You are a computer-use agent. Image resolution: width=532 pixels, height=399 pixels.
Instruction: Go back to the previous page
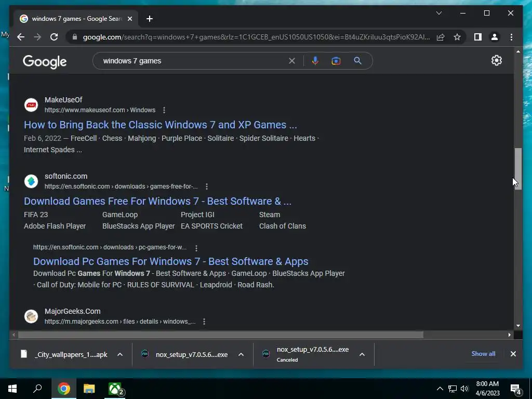(x=21, y=37)
